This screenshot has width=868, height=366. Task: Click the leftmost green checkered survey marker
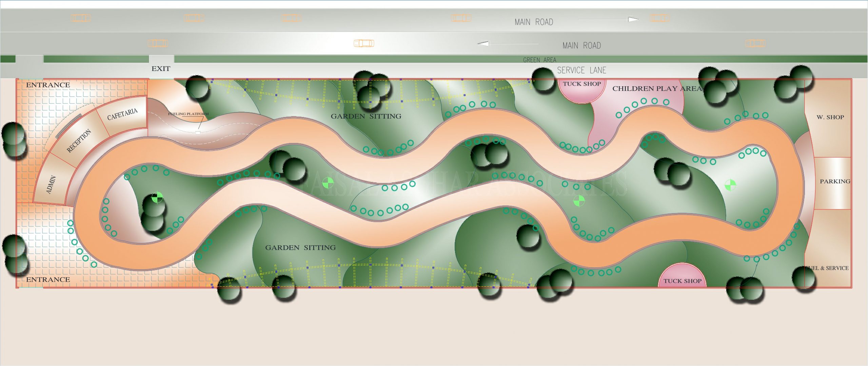pos(157,197)
